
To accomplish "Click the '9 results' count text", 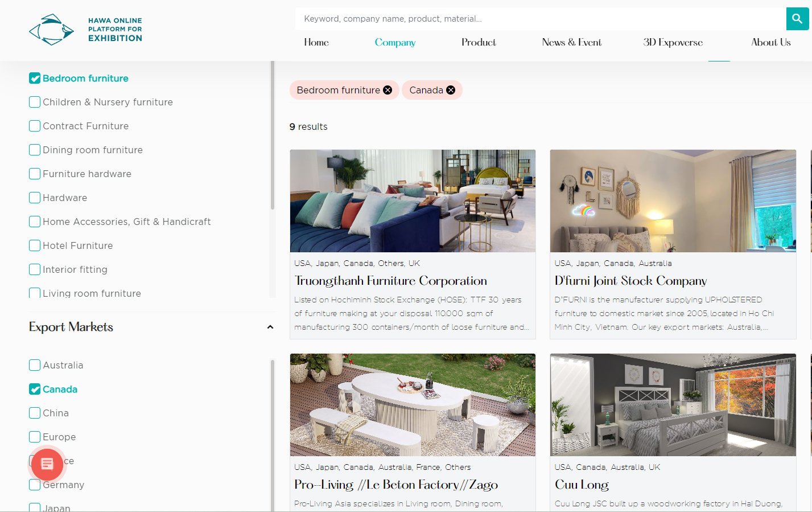I will tap(308, 126).
